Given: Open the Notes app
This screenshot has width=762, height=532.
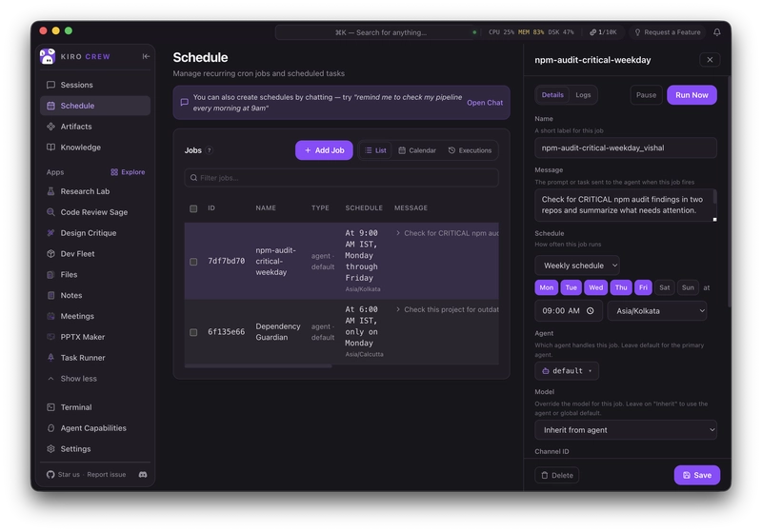Looking at the screenshot, I should tap(95, 295).
